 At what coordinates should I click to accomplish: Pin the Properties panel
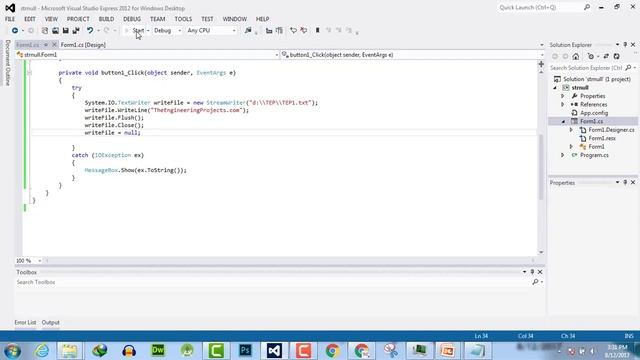[625, 182]
